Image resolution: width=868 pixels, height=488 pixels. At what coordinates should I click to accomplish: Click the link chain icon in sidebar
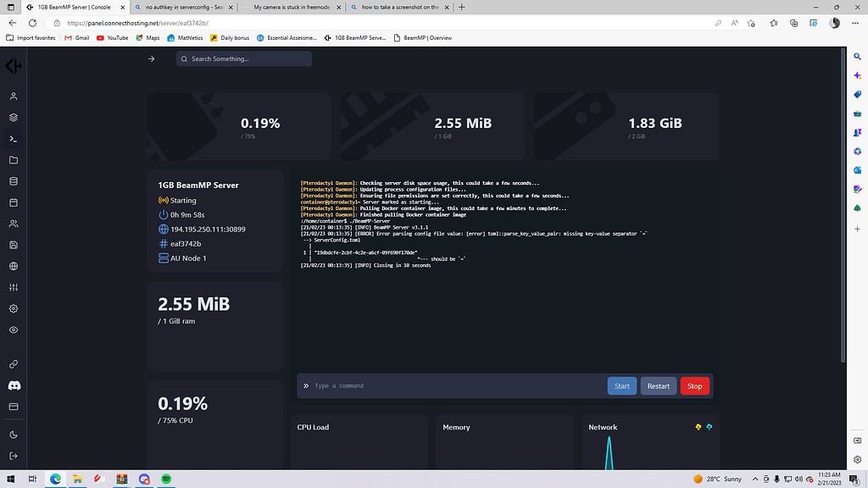pos(14,364)
